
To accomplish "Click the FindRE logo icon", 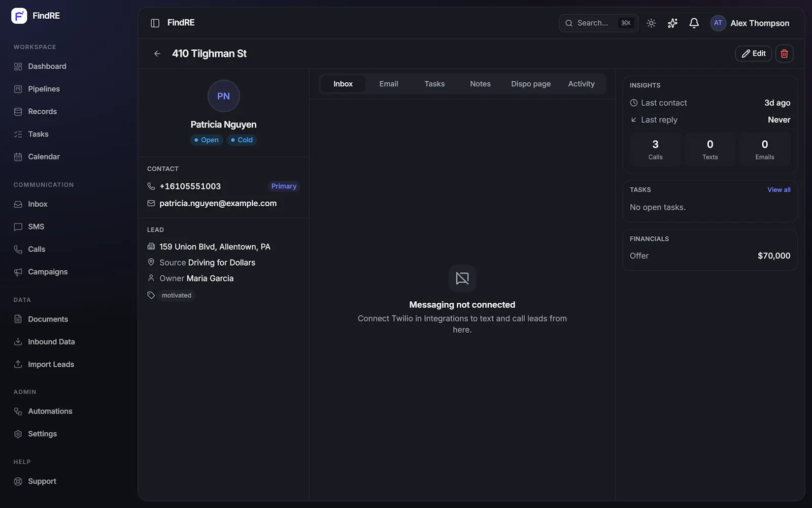I will [19, 16].
